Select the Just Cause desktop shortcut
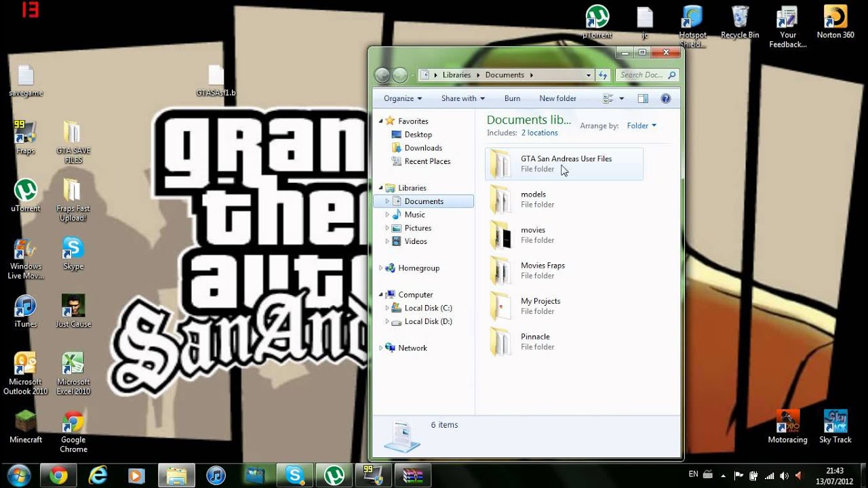The height and width of the screenshot is (488, 868). pos(73,311)
